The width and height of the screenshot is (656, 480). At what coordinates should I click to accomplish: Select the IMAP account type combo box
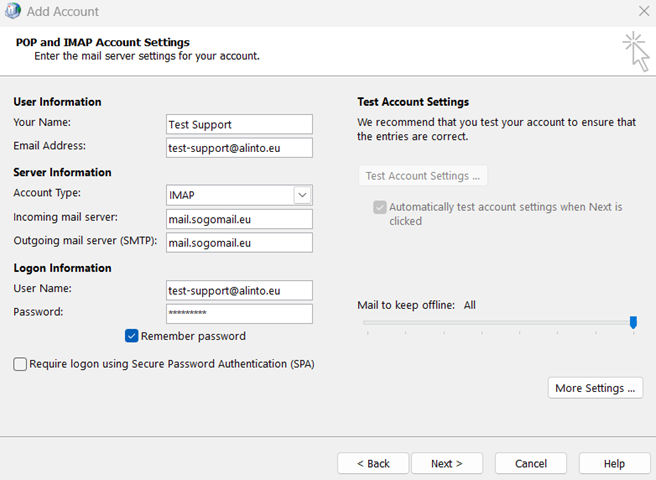[x=230, y=194]
